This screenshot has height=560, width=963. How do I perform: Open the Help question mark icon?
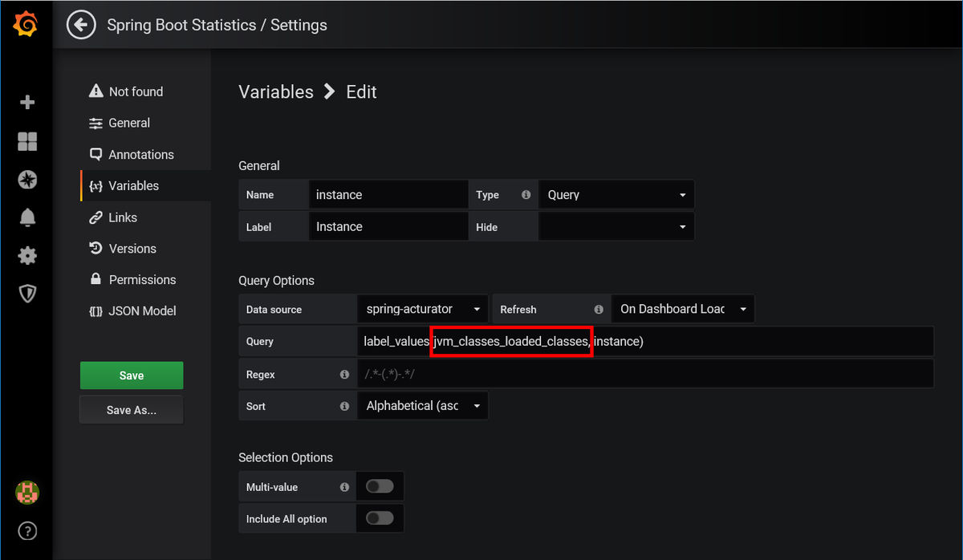[27, 530]
